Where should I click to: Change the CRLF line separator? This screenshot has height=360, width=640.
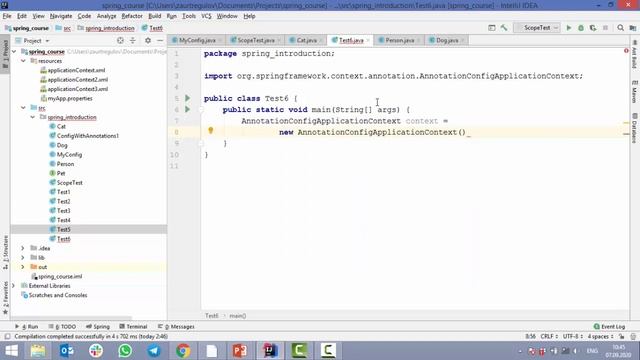[549, 336]
